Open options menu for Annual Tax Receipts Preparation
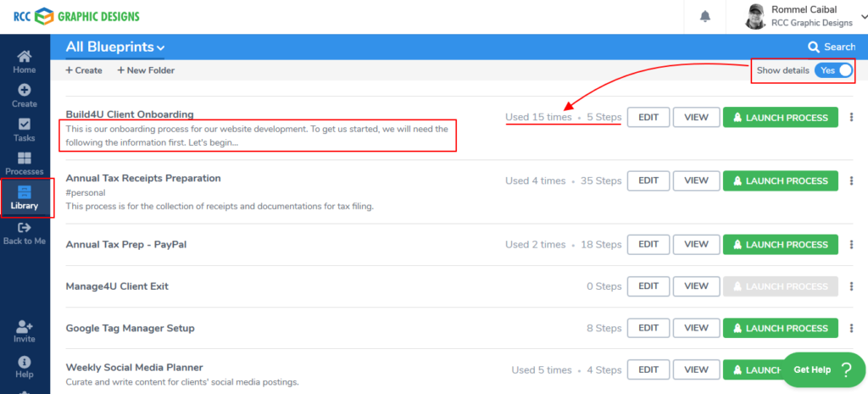868x394 pixels. pos(851,180)
